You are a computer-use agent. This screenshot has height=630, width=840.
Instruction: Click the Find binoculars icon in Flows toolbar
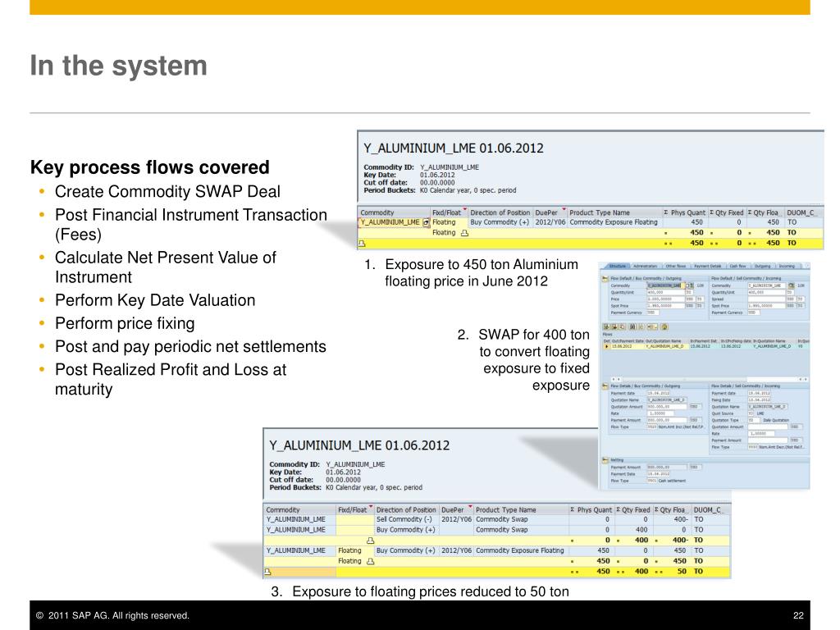pos(632,326)
